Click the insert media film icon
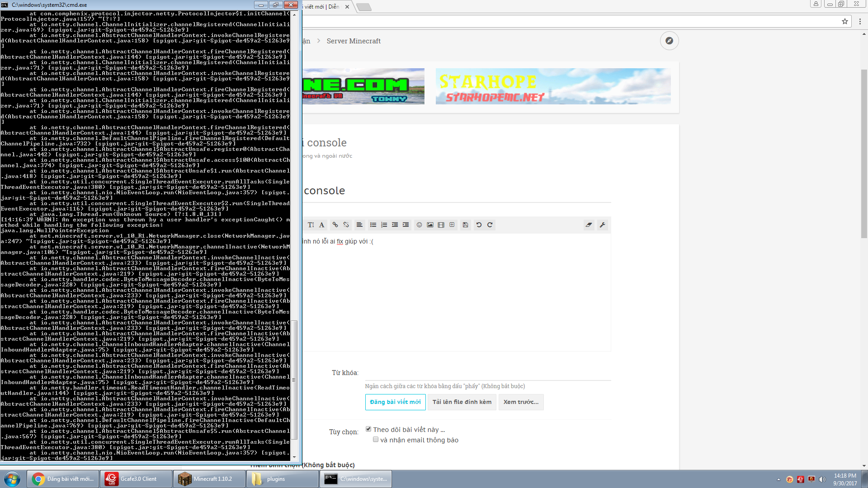868x488 pixels. click(441, 225)
